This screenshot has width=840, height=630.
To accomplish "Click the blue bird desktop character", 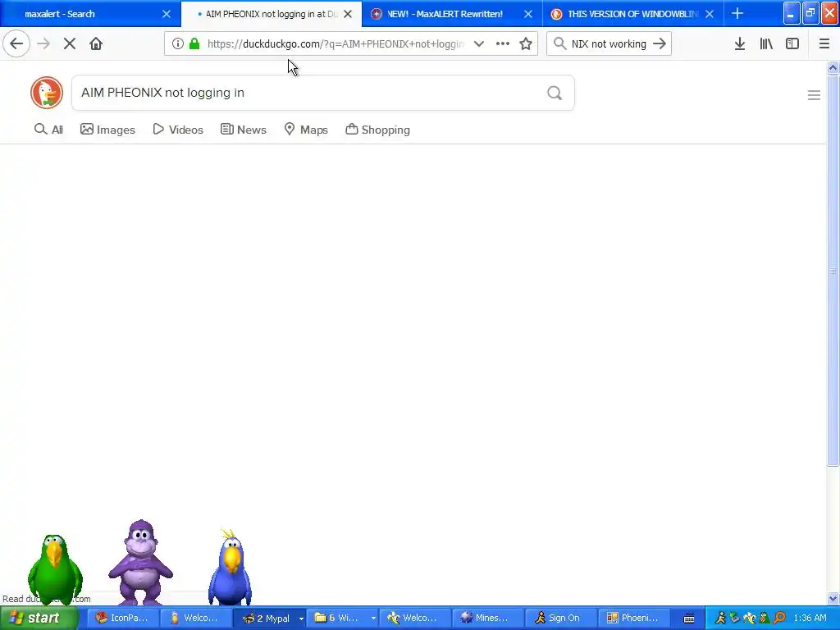I will [x=231, y=567].
